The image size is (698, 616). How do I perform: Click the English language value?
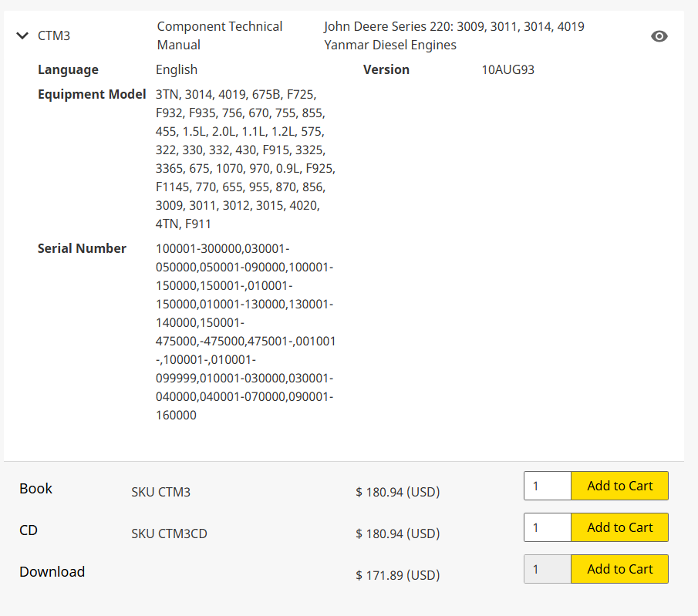[x=177, y=69]
